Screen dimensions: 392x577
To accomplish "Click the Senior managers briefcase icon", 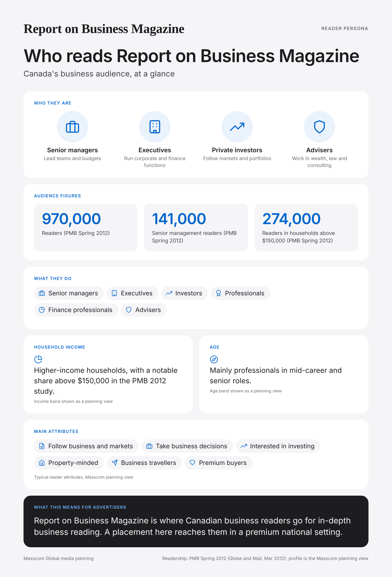I will (73, 127).
